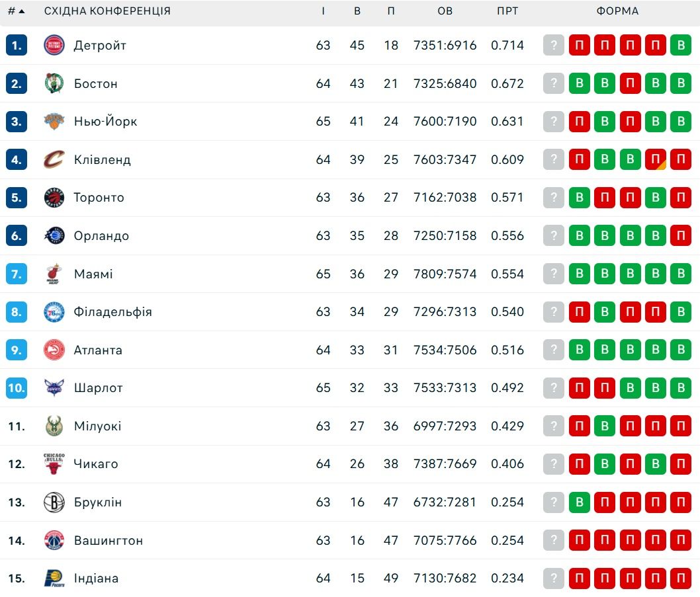Click the Chicago Bulls logo icon
Viewport: 700px width, 597px height.
coord(54,464)
